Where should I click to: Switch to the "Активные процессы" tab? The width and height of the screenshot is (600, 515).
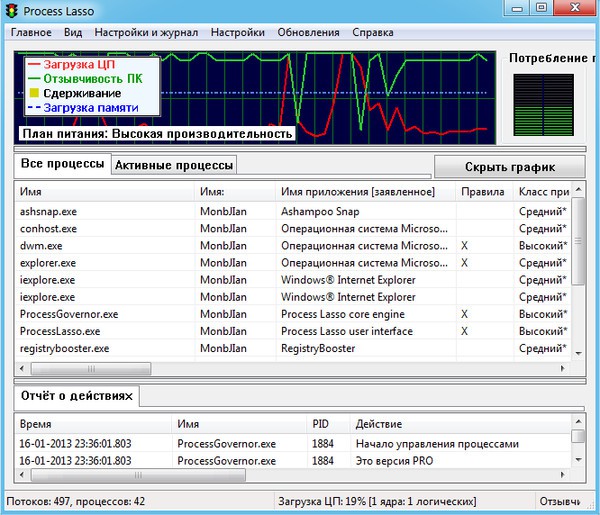click(174, 165)
